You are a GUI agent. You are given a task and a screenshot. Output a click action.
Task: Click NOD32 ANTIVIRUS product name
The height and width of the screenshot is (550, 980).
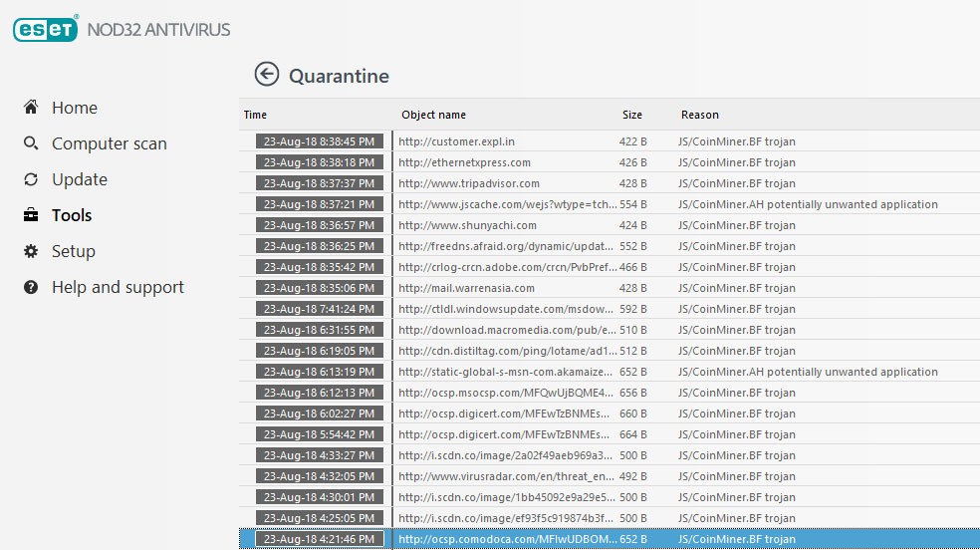point(158,29)
